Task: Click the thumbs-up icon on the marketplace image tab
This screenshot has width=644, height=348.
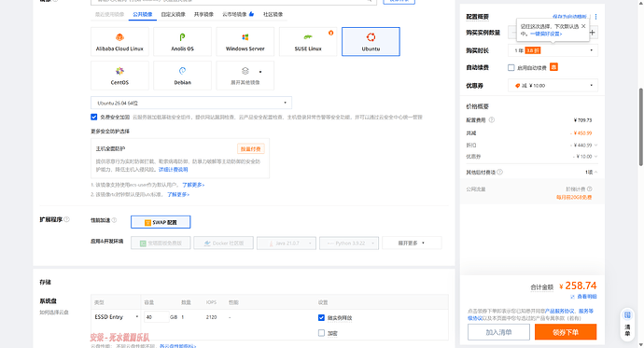Action: [x=251, y=14]
